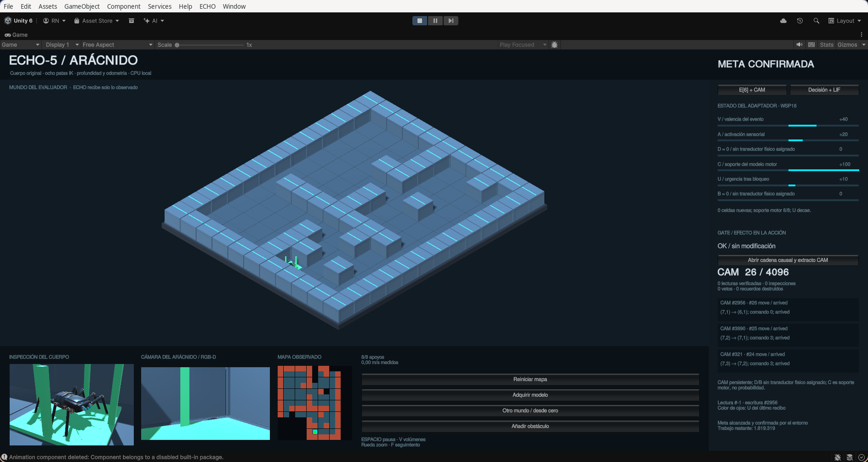Select the Game tab

[x=16, y=35]
